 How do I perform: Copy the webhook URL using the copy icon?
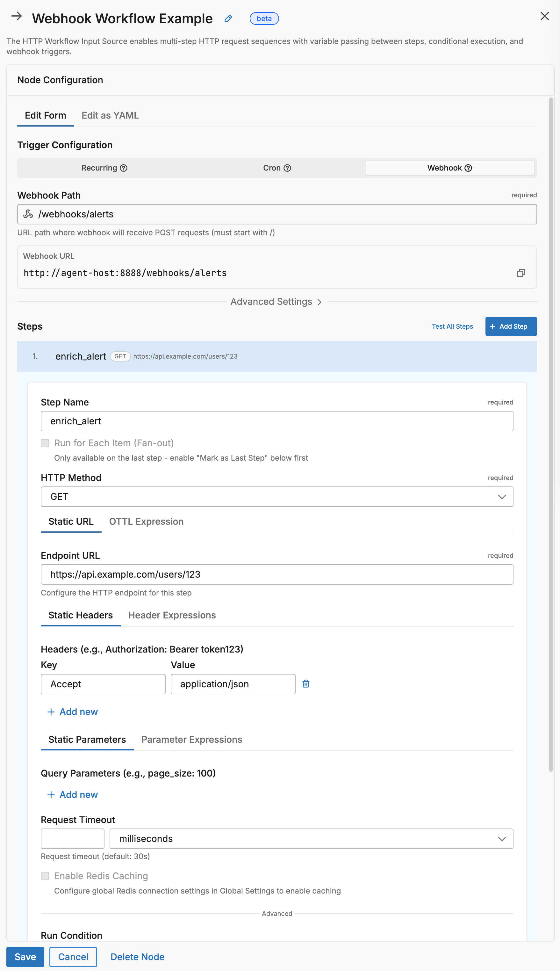pyautogui.click(x=521, y=273)
